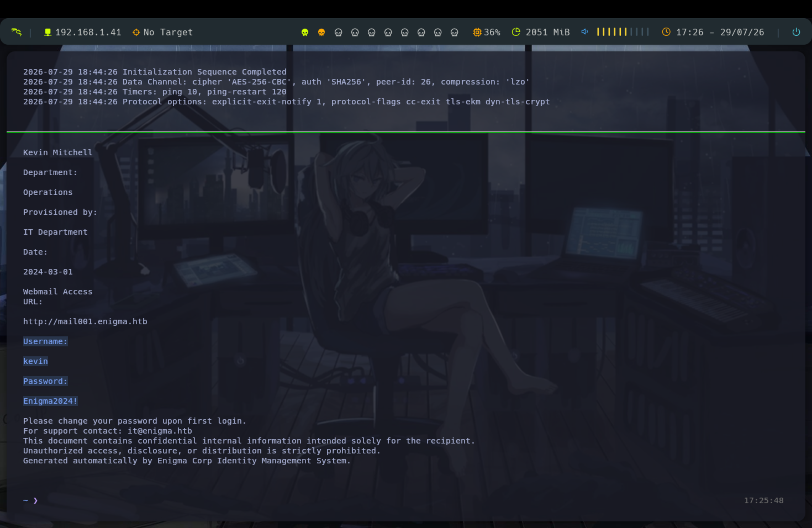Open the eighth workspace skull icon
The width and height of the screenshot is (812, 528).
click(421, 32)
